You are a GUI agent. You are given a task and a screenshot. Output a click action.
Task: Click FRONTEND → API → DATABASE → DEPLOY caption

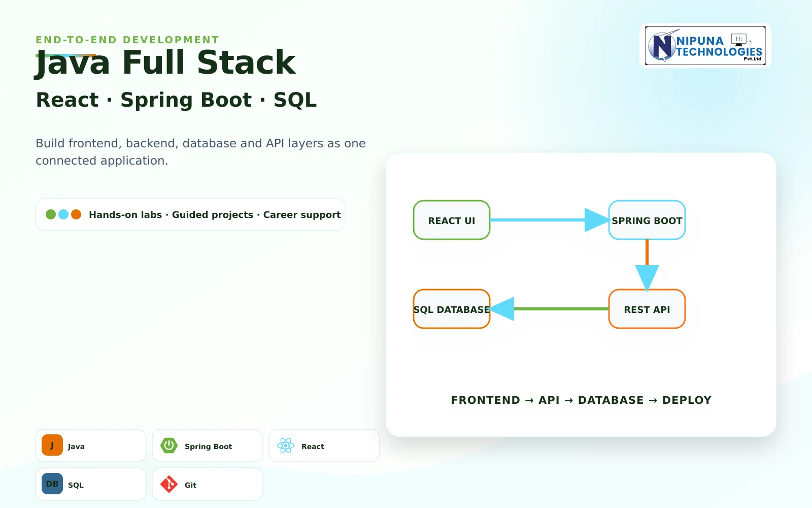581,400
